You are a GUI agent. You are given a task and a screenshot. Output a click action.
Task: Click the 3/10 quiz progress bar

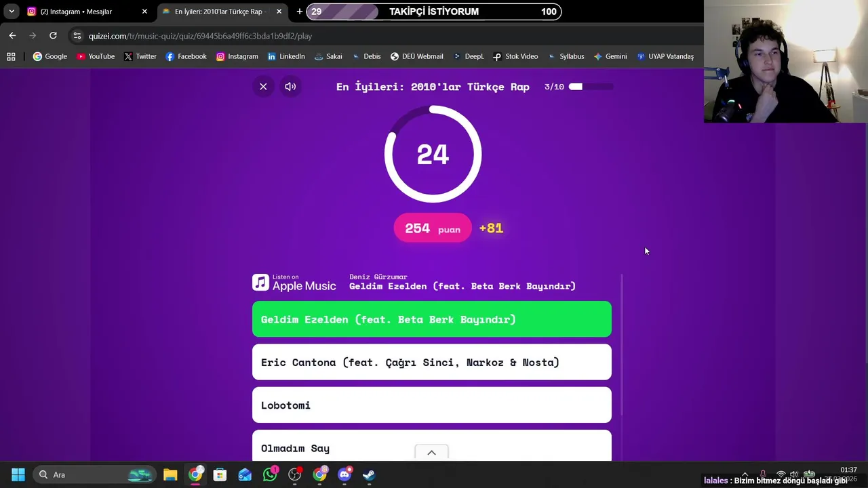point(591,87)
